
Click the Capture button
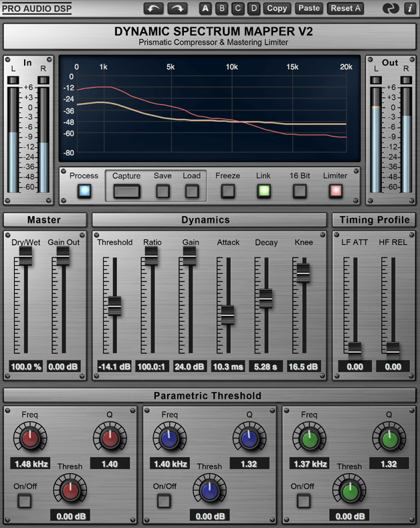click(126, 191)
